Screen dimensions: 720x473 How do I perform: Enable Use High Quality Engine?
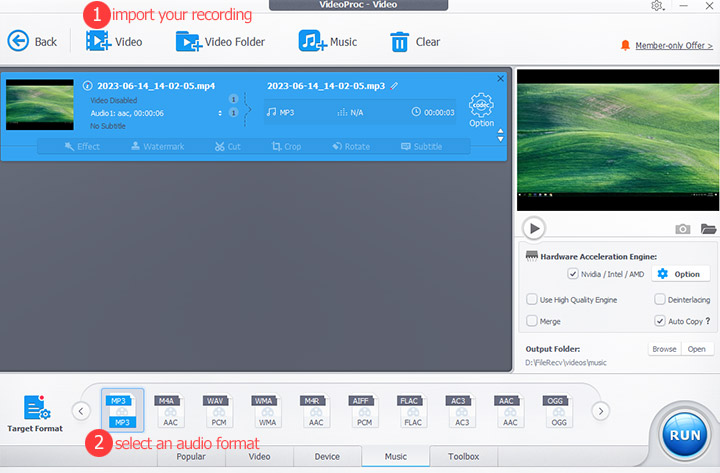click(x=532, y=299)
